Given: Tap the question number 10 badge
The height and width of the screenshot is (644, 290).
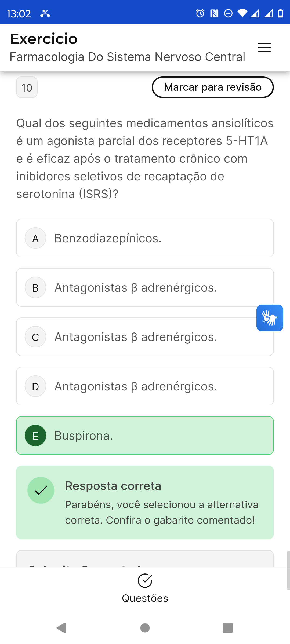Looking at the screenshot, I should [x=27, y=87].
